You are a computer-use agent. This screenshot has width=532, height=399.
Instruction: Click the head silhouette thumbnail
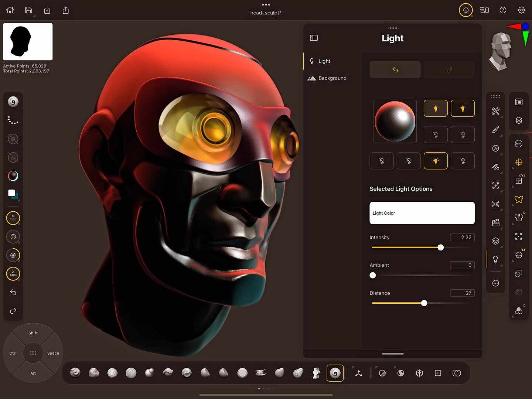coord(28,42)
